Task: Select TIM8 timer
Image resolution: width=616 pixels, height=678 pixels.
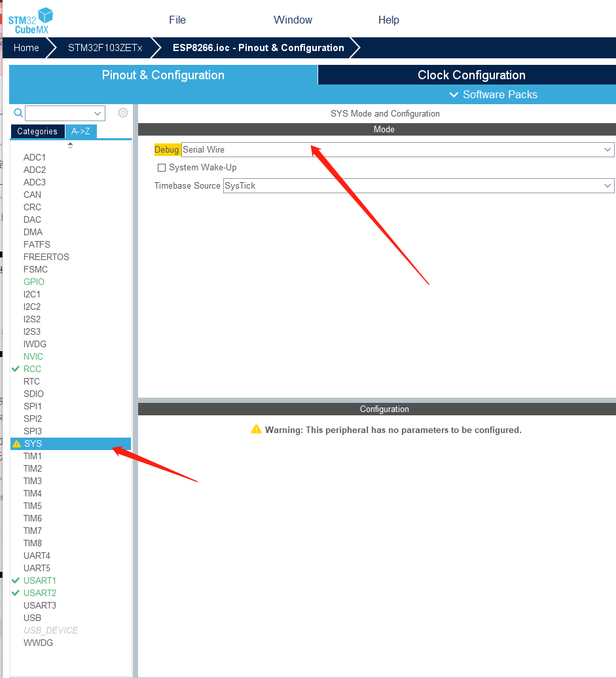Action: [32, 543]
